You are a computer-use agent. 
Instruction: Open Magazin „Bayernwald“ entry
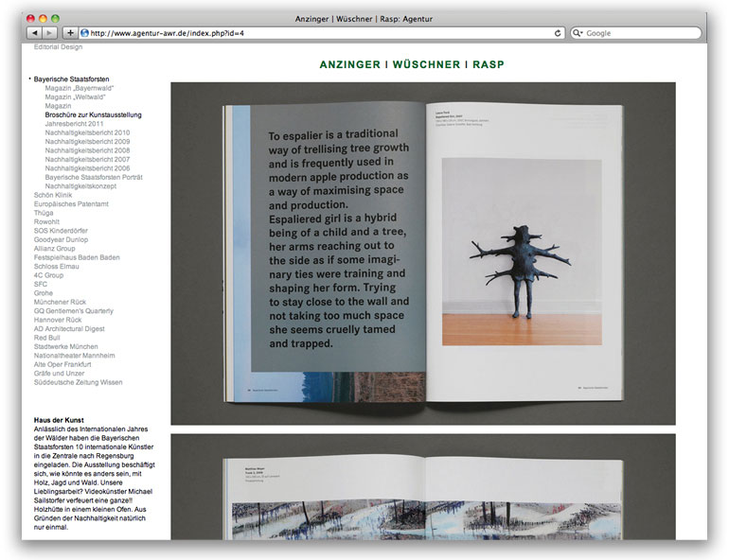click(x=79, y=88)
